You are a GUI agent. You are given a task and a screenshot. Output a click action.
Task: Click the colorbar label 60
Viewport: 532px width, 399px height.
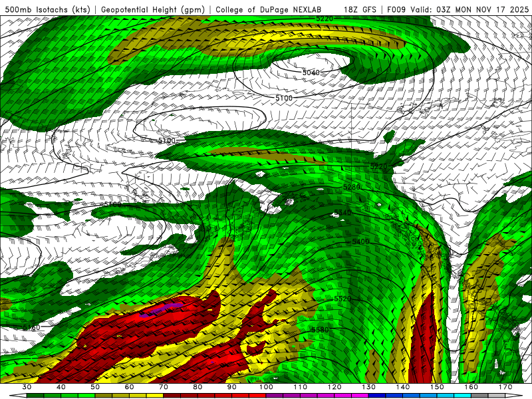129,387
